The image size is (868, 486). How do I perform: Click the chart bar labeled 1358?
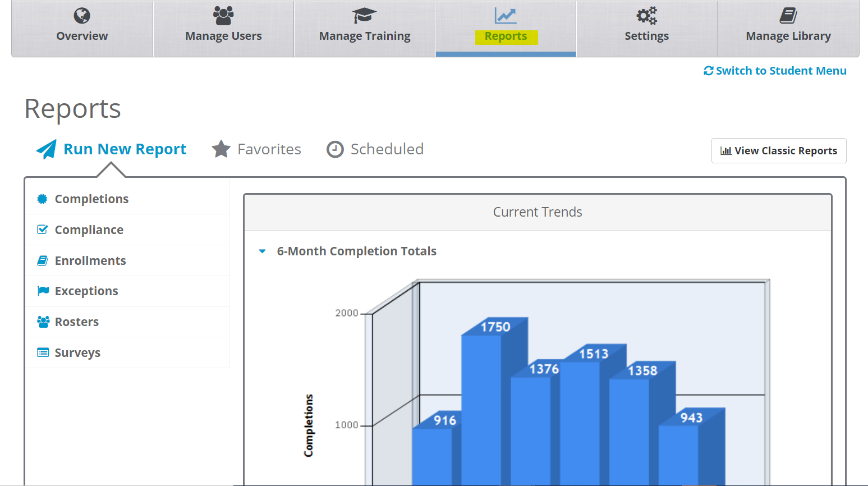629,432
